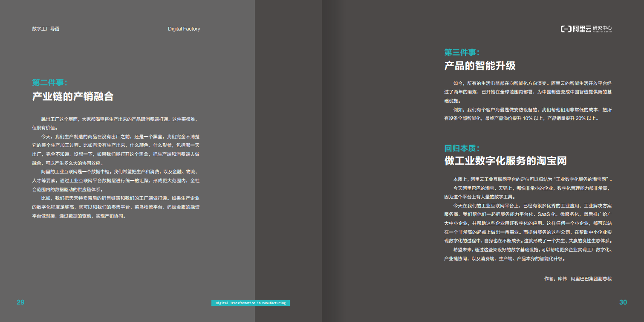Select page number 30
This screenshot has width=644, height=322.
click(623, 302)
